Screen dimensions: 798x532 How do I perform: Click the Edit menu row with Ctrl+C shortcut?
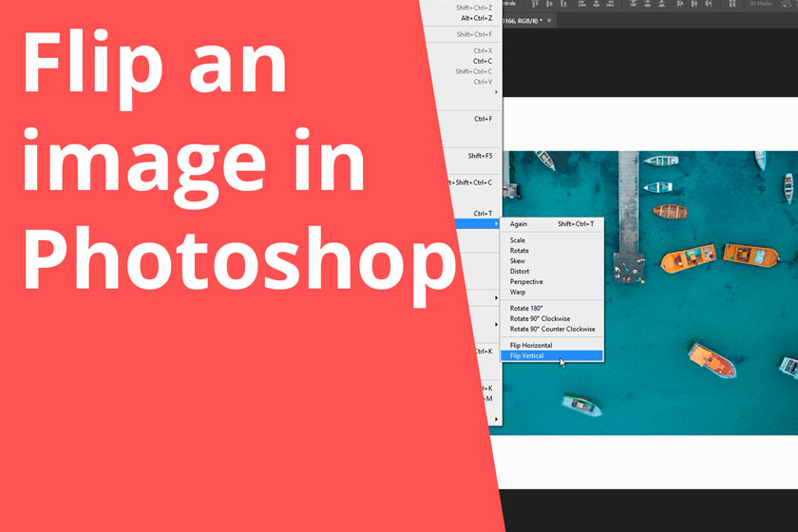[465, 61]
